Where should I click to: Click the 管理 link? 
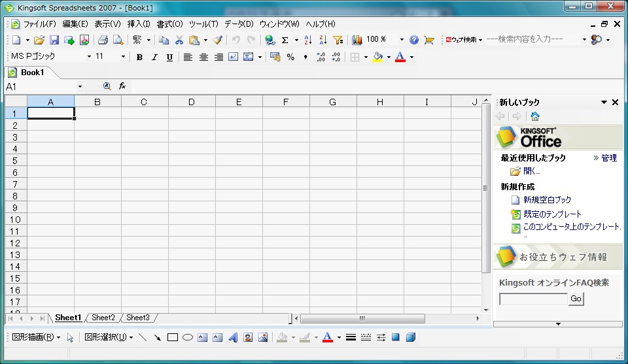coord(609,158)
